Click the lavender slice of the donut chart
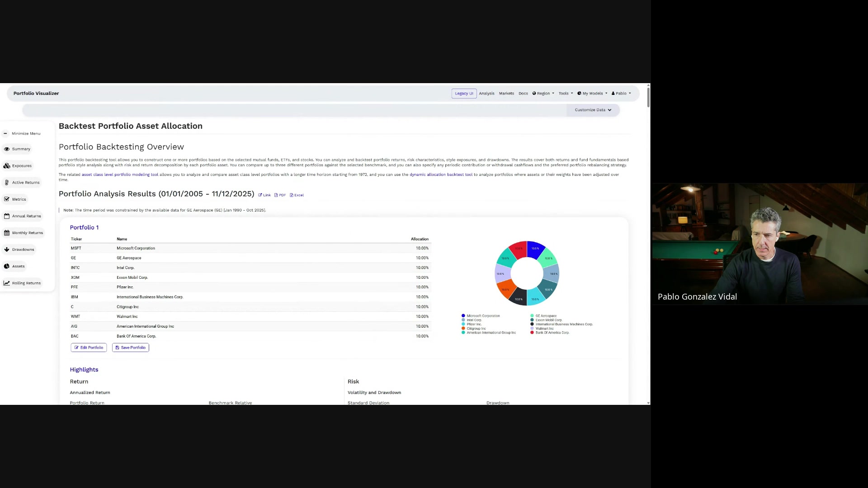This screenshot has height=488, width=868. (x=502, y=273)
